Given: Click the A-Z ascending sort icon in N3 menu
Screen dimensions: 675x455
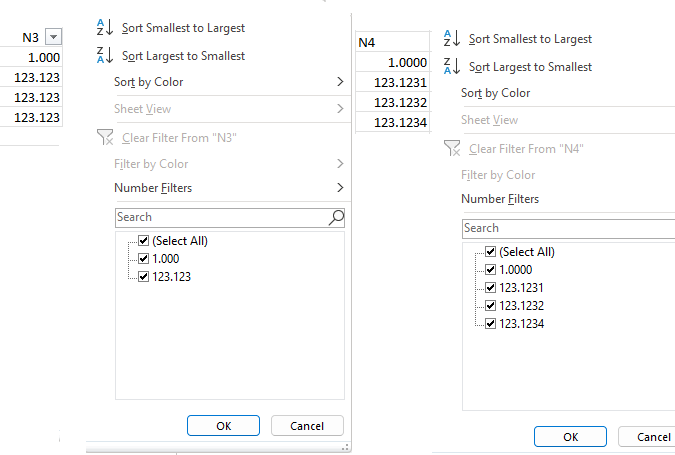Looking at the screenshot, I should [105, 28].
